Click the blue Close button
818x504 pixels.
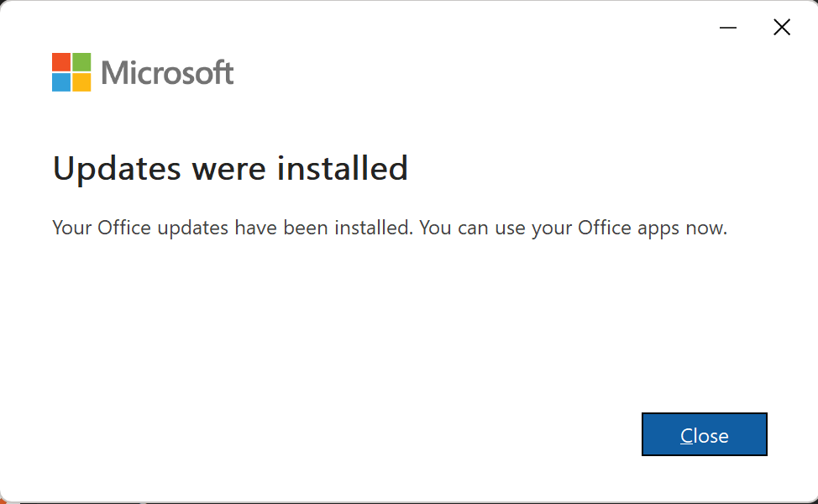(x=704, y=434)
